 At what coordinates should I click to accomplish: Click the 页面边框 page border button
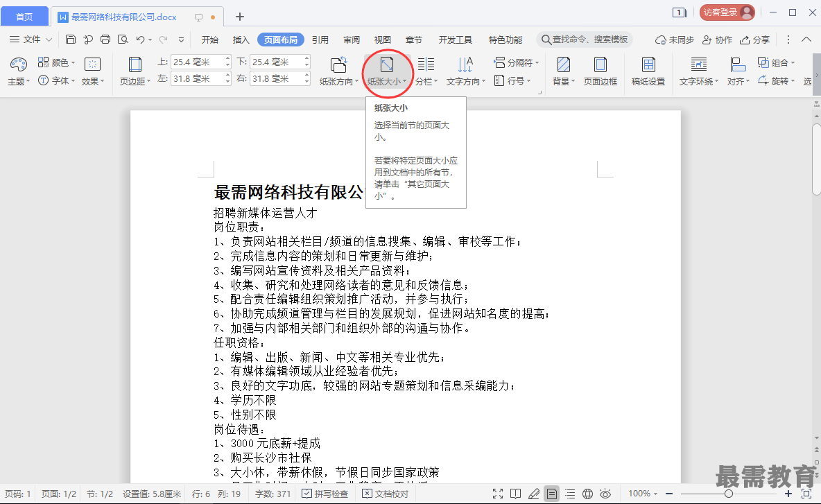click(600, 71)
